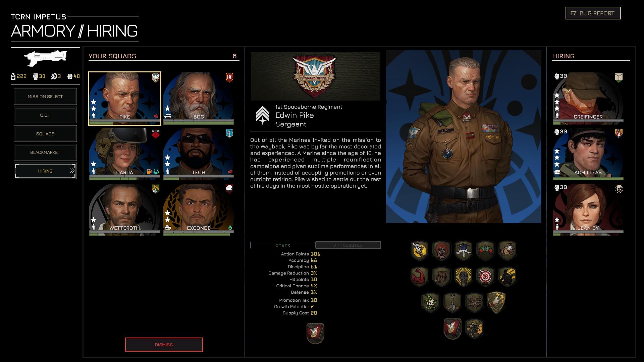The height and width of the screenshot is (362, 644).
Task: Switch to the Stats tab
Action: click(x=283, y=245)
